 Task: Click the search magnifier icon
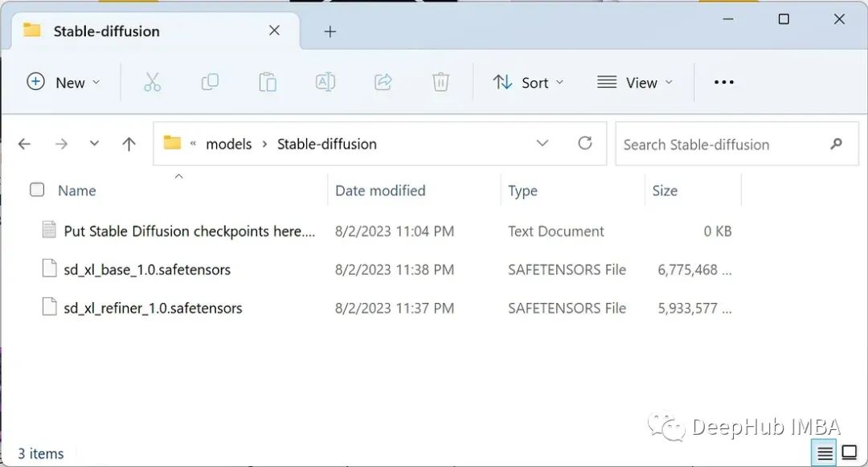click(836, 144)
